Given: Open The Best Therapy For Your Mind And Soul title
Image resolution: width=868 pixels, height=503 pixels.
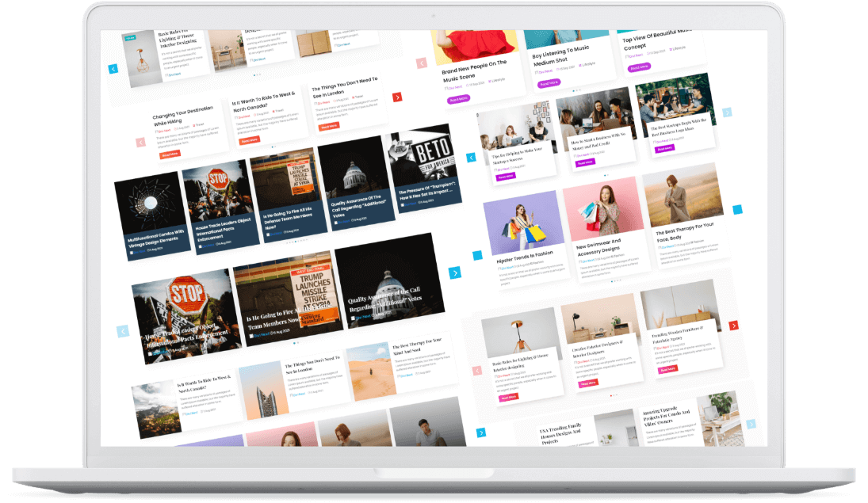Looking at the screenshot, I should pyautogui.click(x=417, y=346).
